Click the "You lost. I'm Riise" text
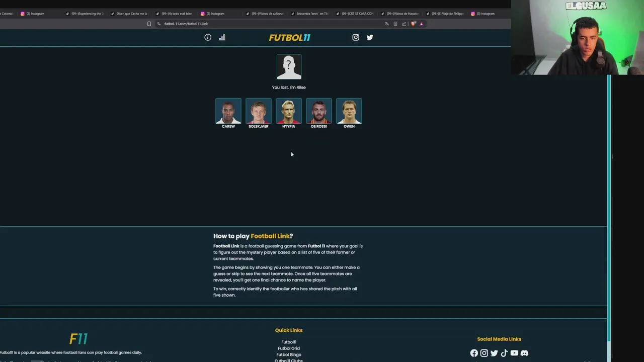This screenshot has width=644, height=362. pyautogui.click(x=289, y=87)
